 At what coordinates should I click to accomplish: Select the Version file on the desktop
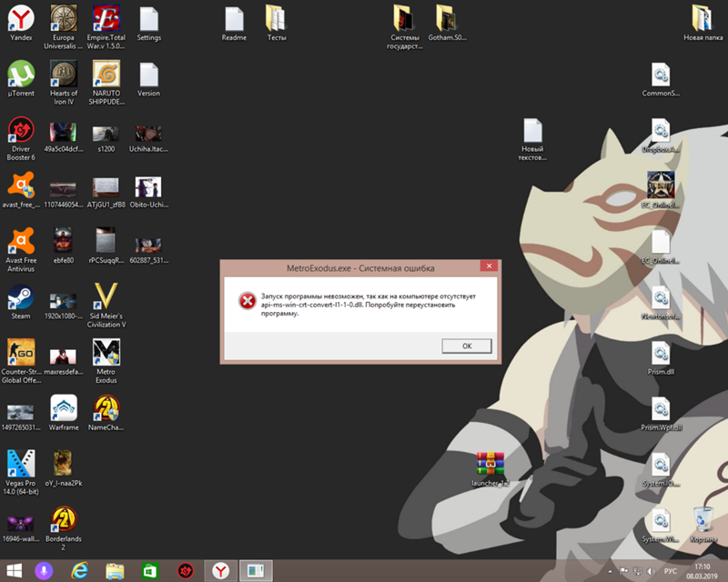pos(149,79)
